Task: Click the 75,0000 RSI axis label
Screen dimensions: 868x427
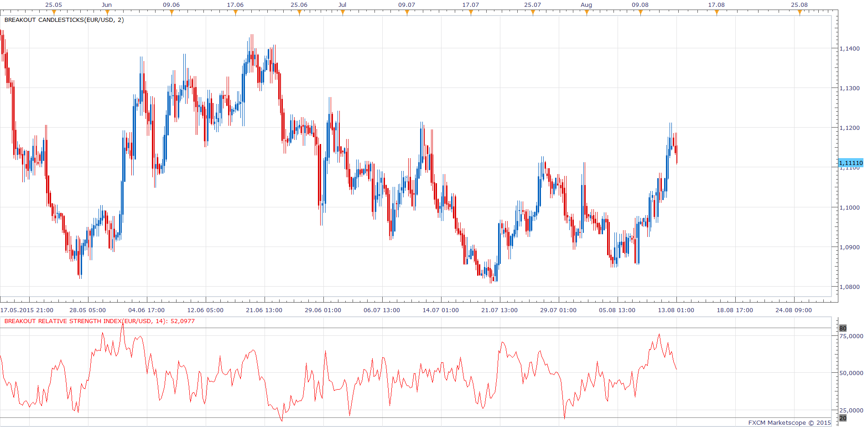Action: point(851,336)
